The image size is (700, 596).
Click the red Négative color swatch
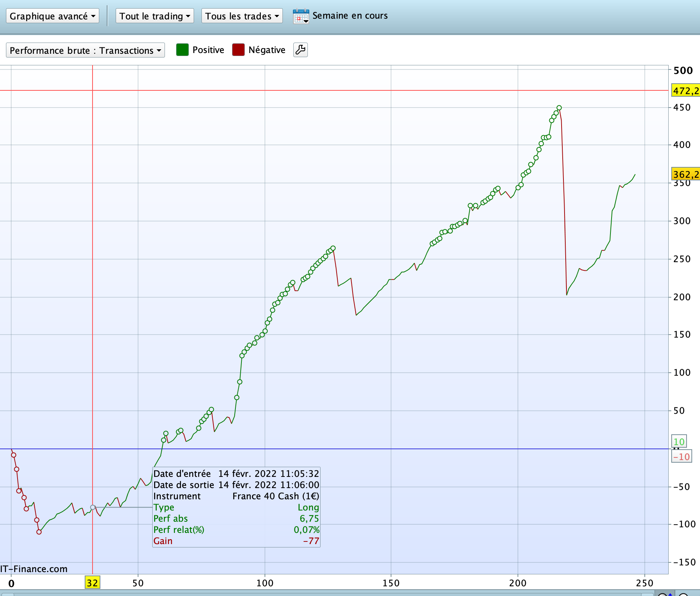[238, 50]
